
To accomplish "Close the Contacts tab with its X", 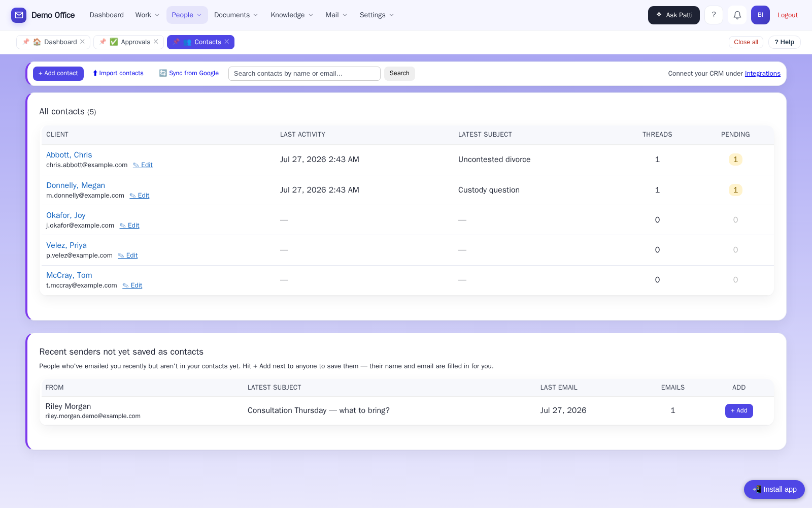I will 227,42.
